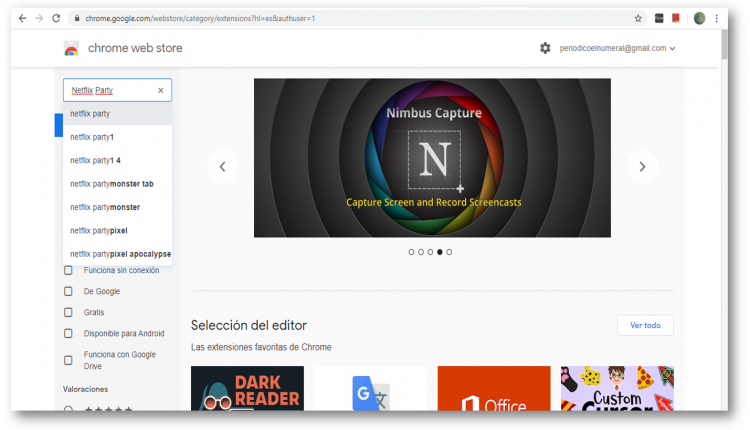Go to previous carousel slide
Viewport: 750px width, 430px height.
(222, 166)
